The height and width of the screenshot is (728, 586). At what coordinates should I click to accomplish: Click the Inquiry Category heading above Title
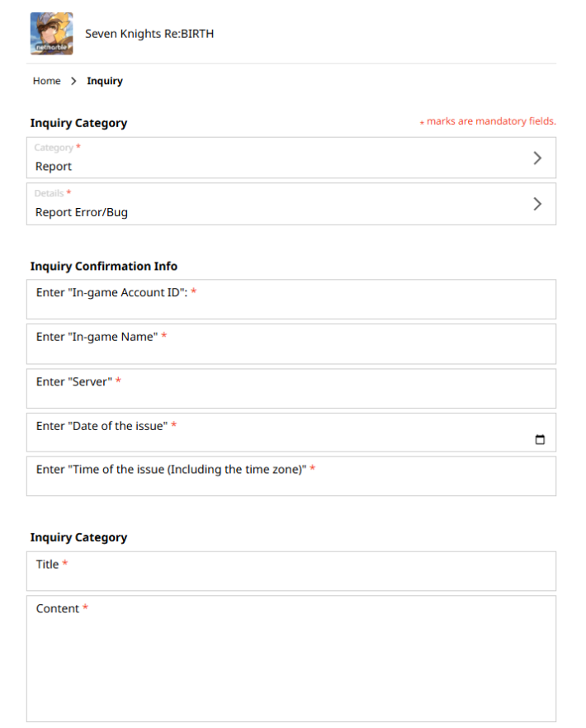(x=78, y=537)
